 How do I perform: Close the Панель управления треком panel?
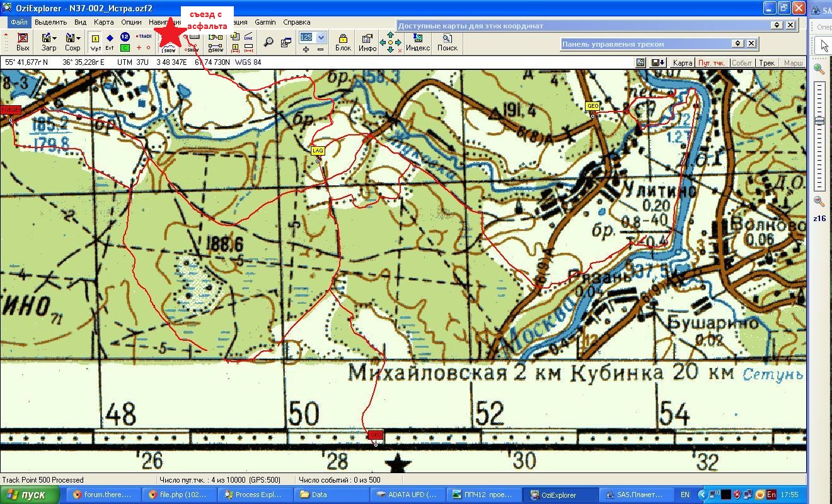click(751, 43)
